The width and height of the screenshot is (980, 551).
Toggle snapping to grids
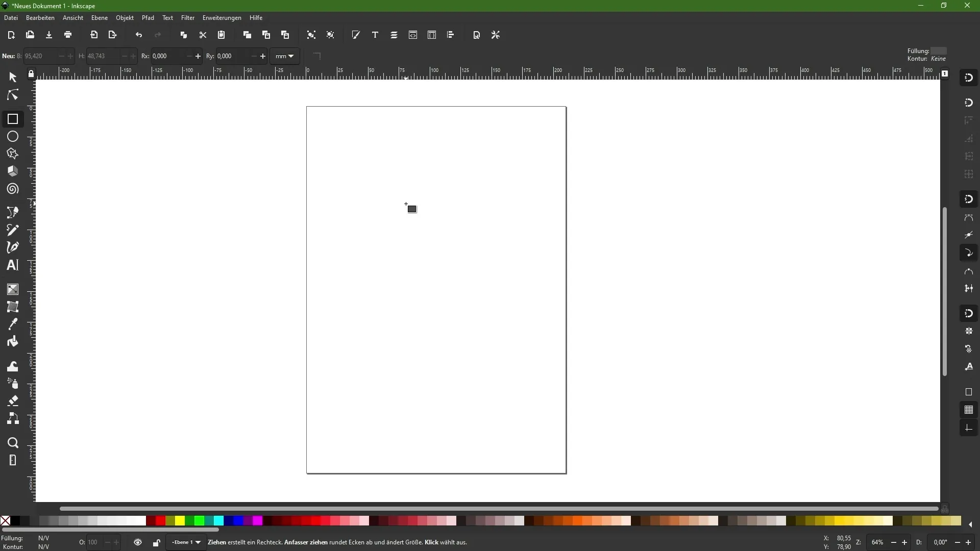coord(969,410)
